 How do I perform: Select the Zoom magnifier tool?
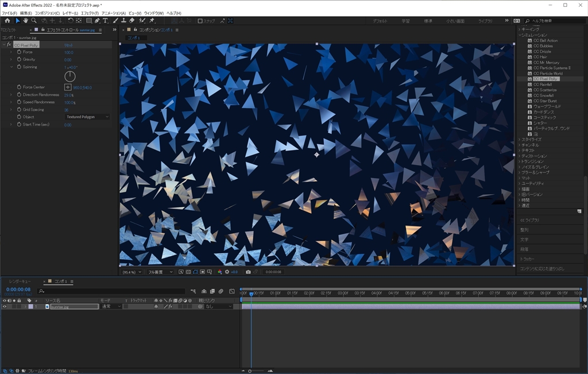[34, 21]
